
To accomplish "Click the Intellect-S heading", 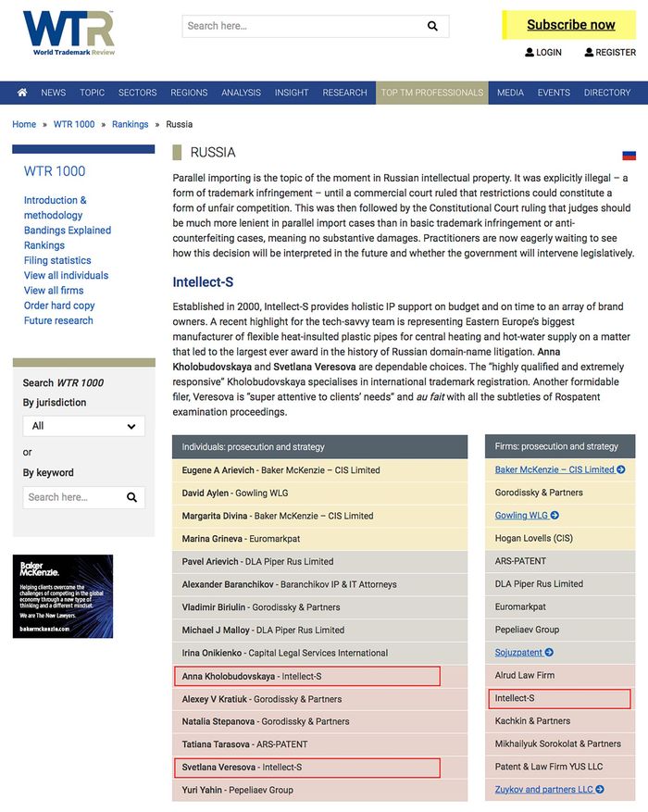I will coord(203,282).
